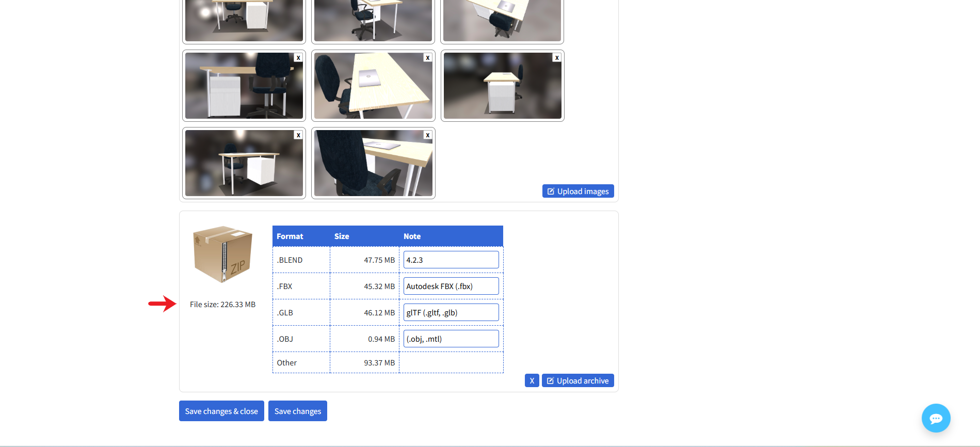
Task: Remove the chair back close-up thumbnail
Action: pos(427,135)
